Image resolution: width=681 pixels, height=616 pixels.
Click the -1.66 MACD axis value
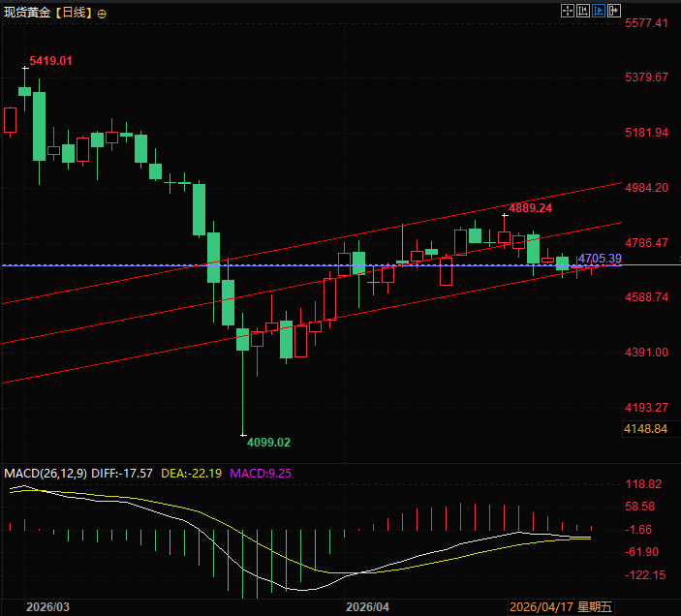pos(638,530)
